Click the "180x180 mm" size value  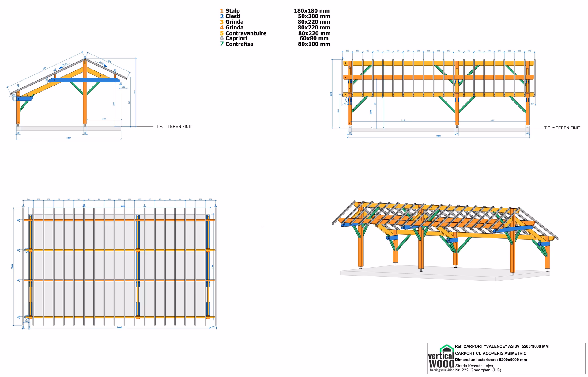click(312, 11)
